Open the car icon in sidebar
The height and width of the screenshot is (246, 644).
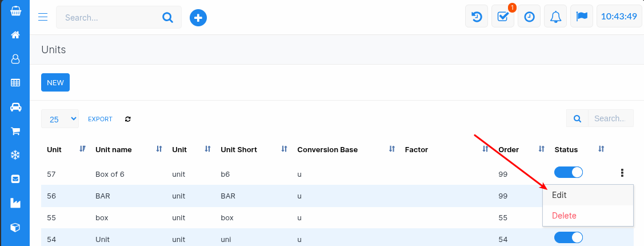(15, 107)
